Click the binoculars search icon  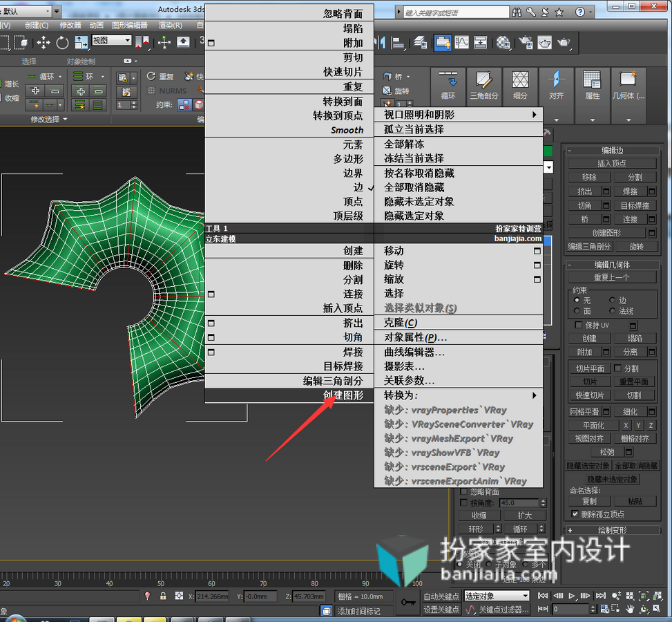pyautogui.click(x=517, y=12)
